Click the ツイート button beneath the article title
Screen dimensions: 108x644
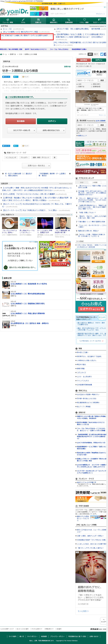(x=6, y=77)
